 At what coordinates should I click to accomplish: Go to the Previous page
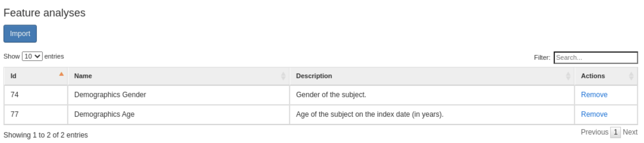tap(594, 132)
